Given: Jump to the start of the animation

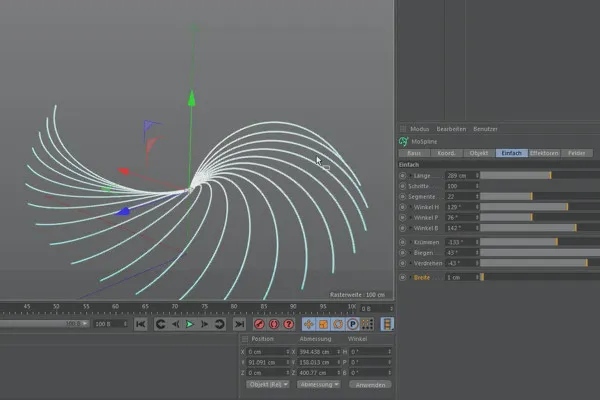Looking at the screenshot, I should pos(140,324).
